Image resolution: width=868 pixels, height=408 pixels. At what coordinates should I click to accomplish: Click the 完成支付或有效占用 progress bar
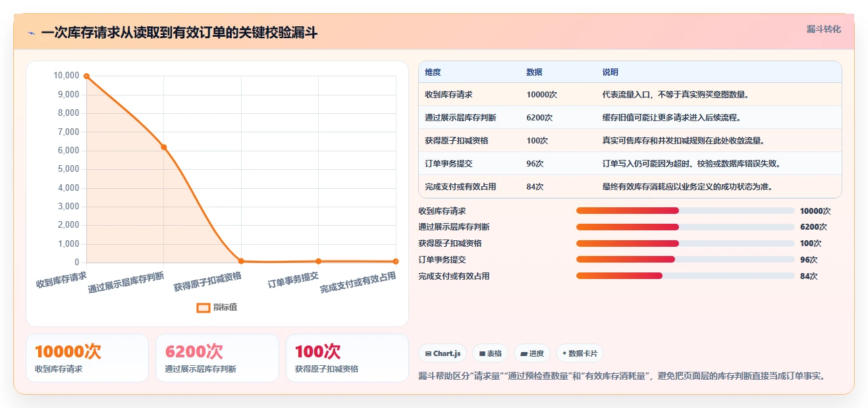point(686,276)
